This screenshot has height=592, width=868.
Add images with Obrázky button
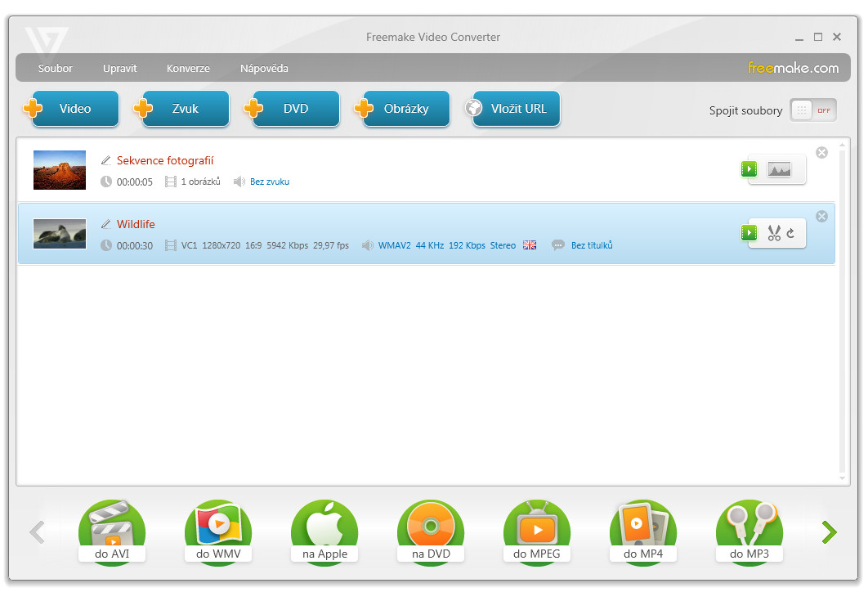[402, 109]
